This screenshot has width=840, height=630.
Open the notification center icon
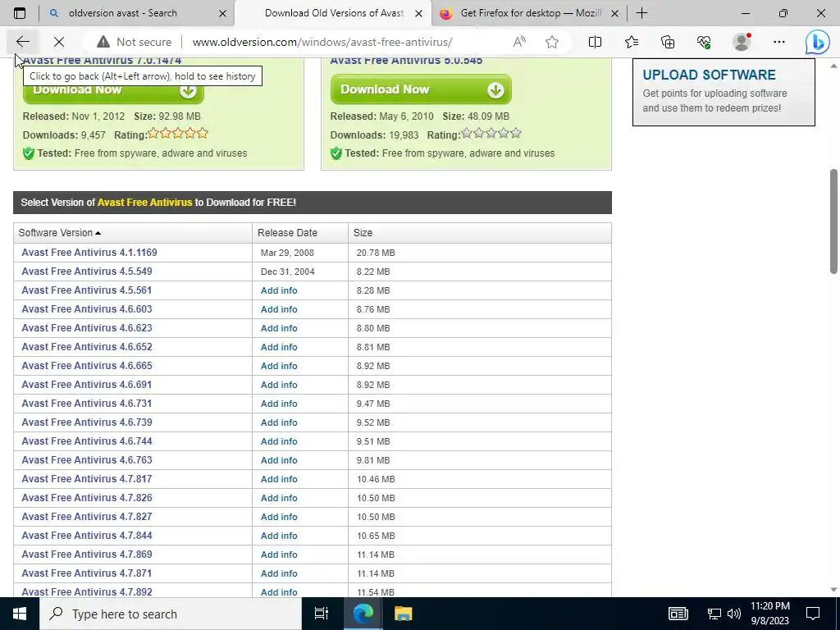[x=813, y=614]
